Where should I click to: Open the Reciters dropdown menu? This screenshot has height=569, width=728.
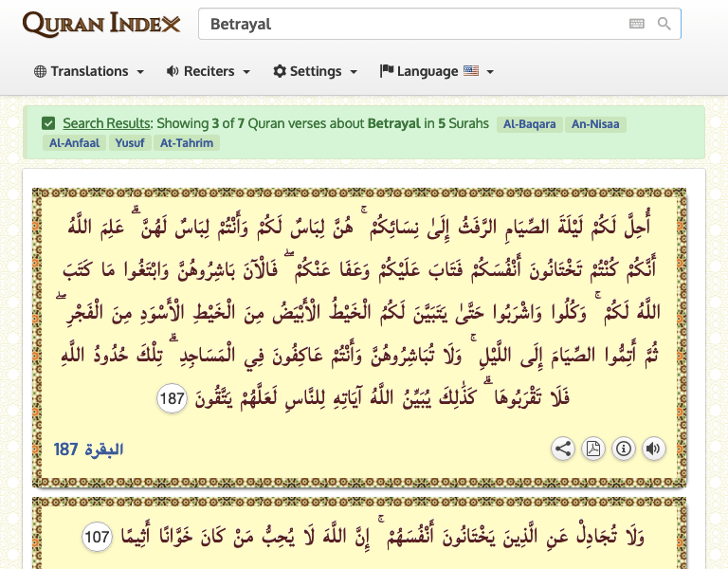point(208,71)
